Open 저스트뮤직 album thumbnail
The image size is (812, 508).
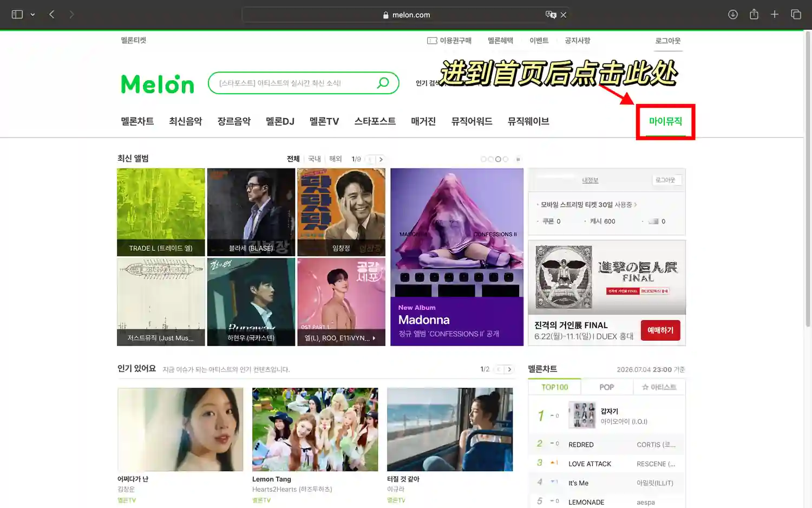pos(161,302)
